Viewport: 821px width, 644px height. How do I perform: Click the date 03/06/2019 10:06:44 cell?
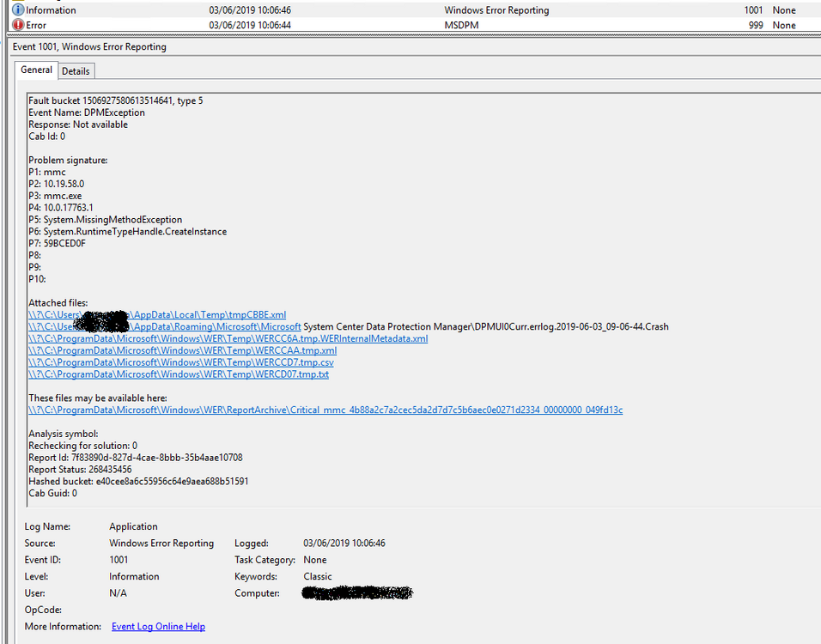pyautogui.click(x=250, y=25)
